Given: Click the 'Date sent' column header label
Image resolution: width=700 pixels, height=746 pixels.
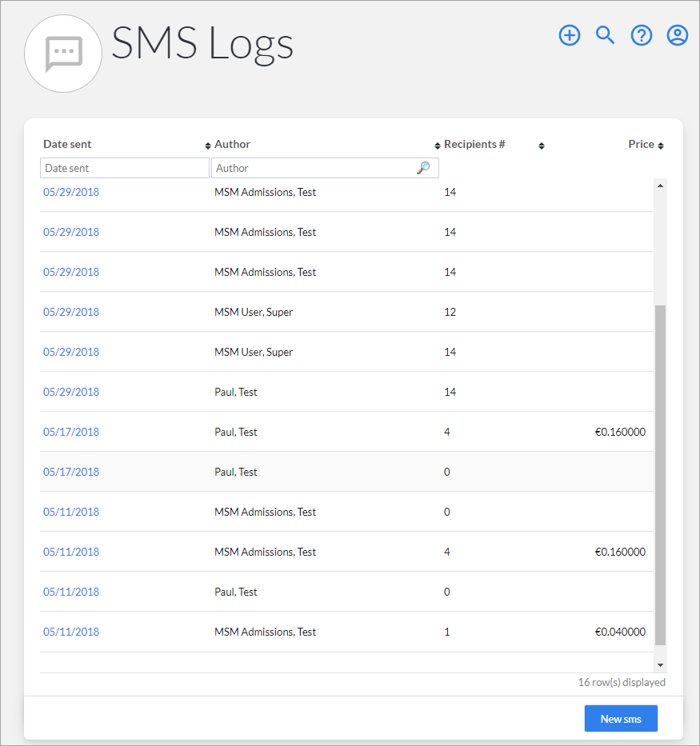Looking at the screenshot, I should tap(67, 144).
